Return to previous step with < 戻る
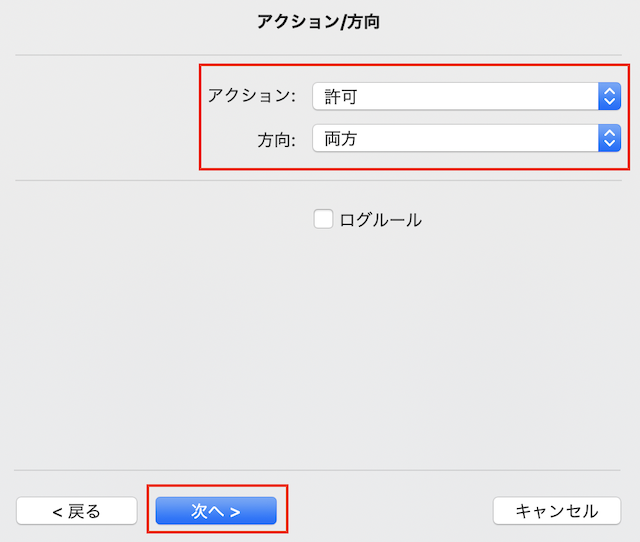 click(x=77, y=510)
